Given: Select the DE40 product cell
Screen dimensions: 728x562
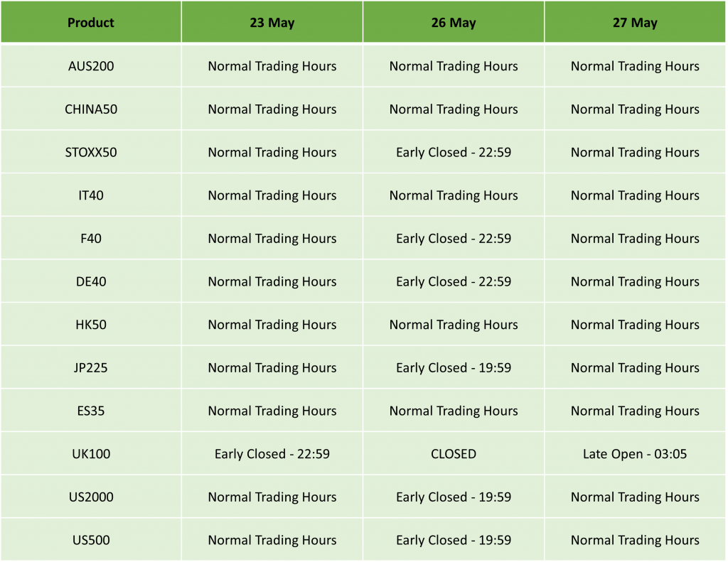Looking at the screenshot, I should click(91, 281).
